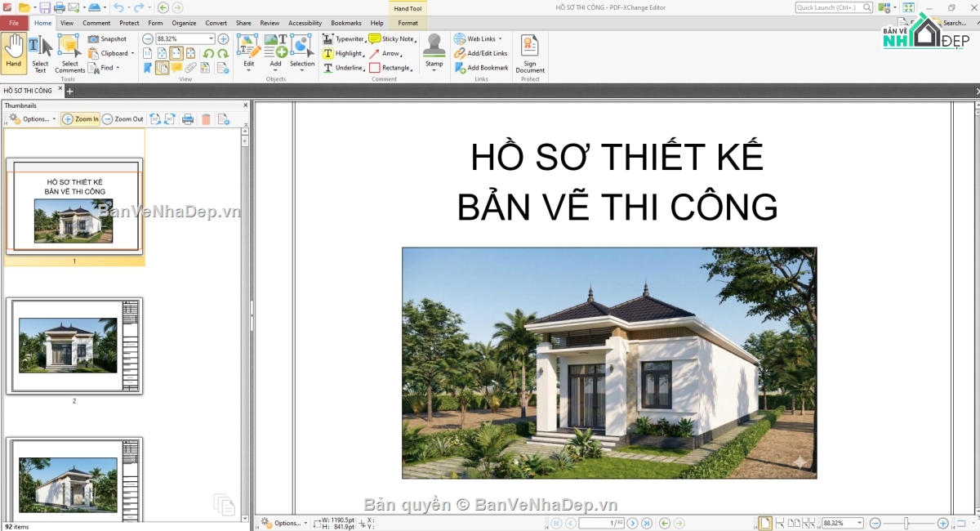Click Zoom Out in thumbnails pane
Image resolution: width=980 pixels, height=531 pixels.
pos(122,119)
